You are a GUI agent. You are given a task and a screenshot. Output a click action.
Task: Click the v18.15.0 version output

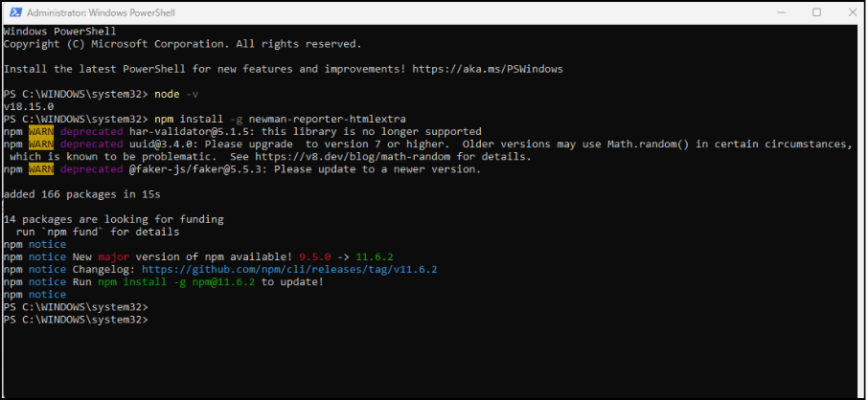pos(29,106)
